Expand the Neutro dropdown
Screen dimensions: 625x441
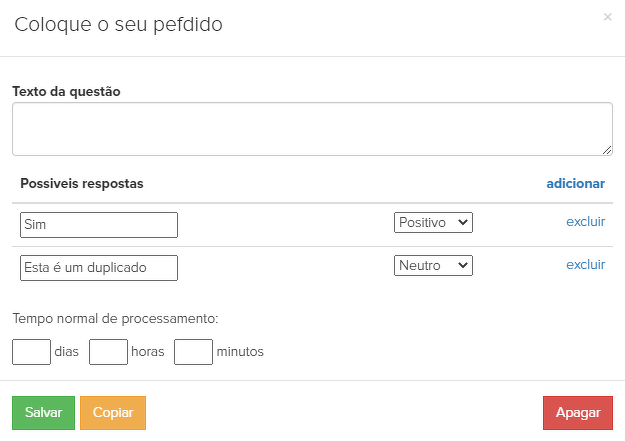433,266
